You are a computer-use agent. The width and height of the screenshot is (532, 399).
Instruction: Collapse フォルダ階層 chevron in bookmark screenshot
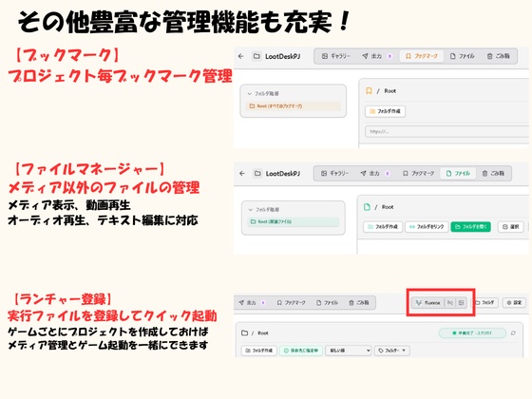[x=249, y=94]
